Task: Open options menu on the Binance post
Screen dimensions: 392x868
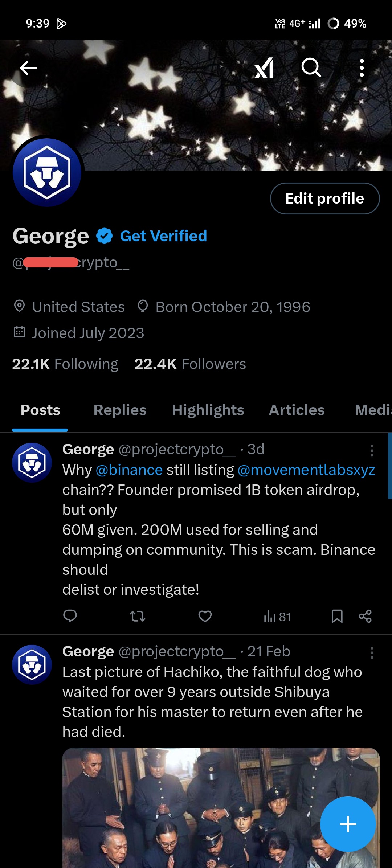Action: [x=371, y=451]
